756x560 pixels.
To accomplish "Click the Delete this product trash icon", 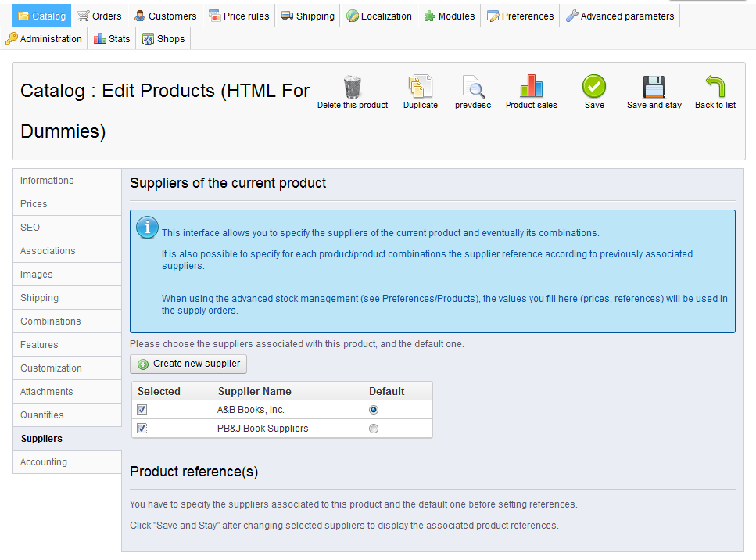I will [353, 87].
